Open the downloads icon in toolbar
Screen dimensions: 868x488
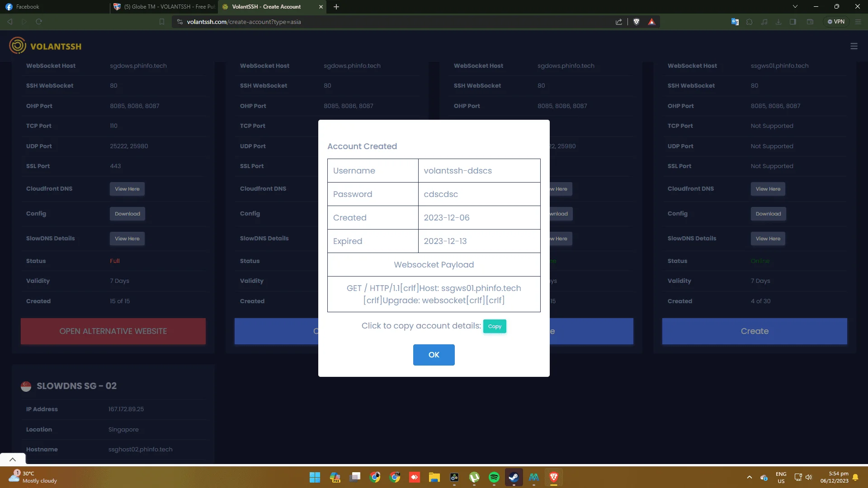click(778, 22)
